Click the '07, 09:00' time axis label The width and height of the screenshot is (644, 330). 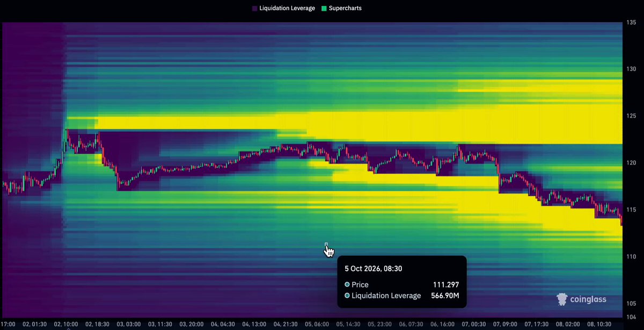[x=505, y=325]
